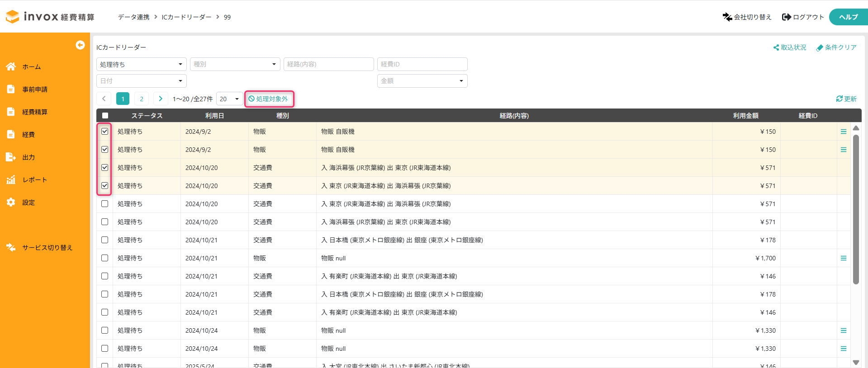This screenshot has width=868, height=368.
Task: Open the row menu for the first 物販 自販機 entry
Action: click(x=843, y=132)
